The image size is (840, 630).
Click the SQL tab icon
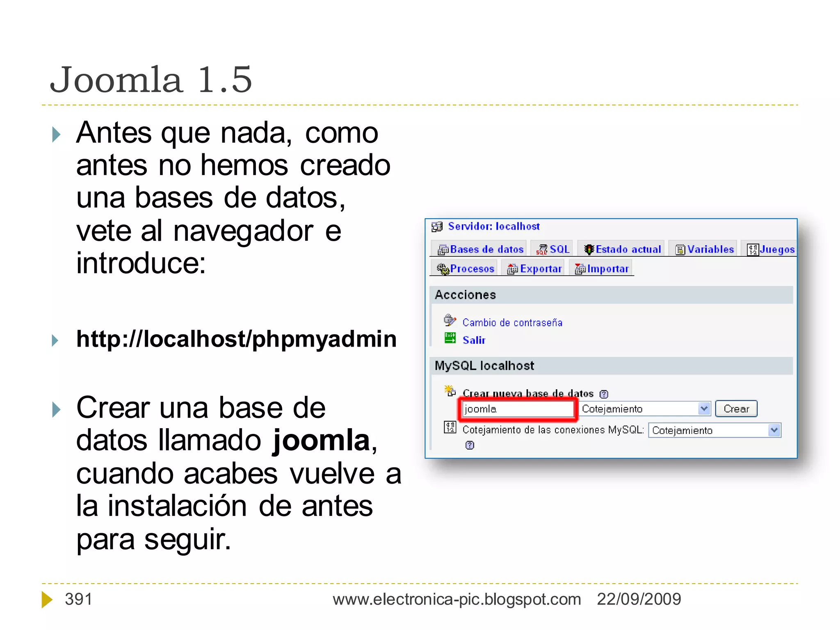coord(542,250)
